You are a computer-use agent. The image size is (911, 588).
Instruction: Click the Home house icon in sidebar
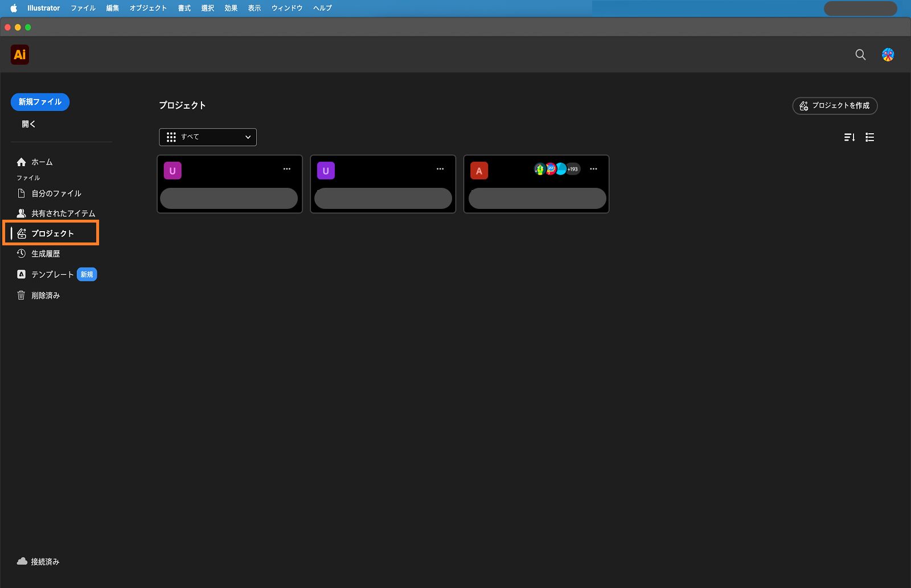point(21,162)
